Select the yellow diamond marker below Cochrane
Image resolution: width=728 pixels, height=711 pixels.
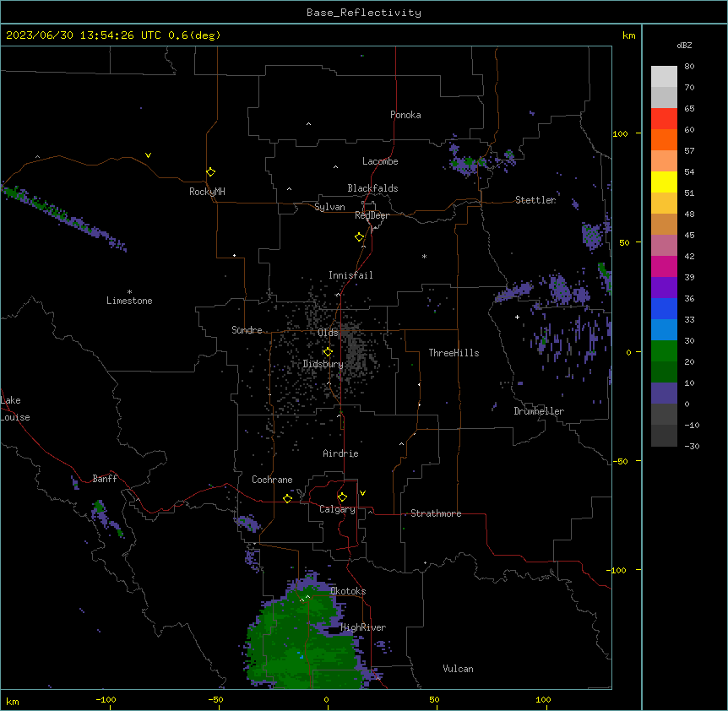pyautogui.click(x=287, y=498)
